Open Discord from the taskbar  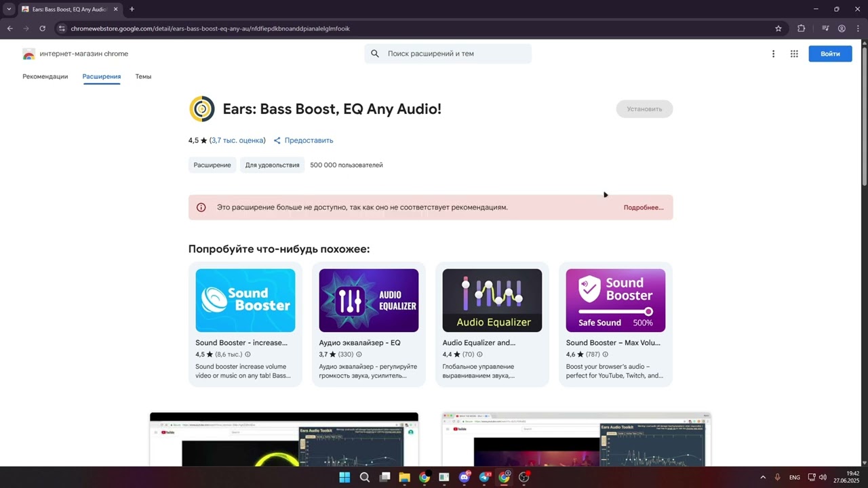pos(465,477)
